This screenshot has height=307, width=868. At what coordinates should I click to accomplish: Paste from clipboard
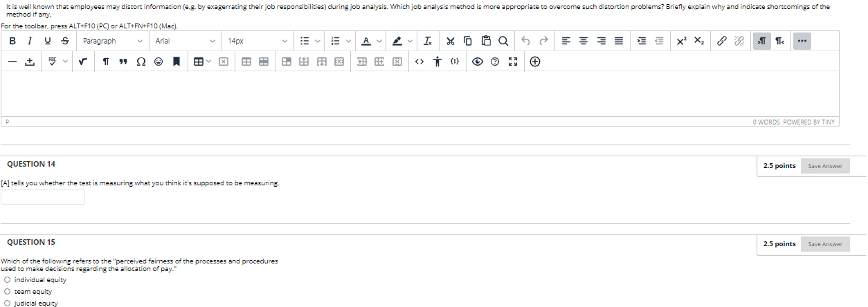tap(485, 41)
